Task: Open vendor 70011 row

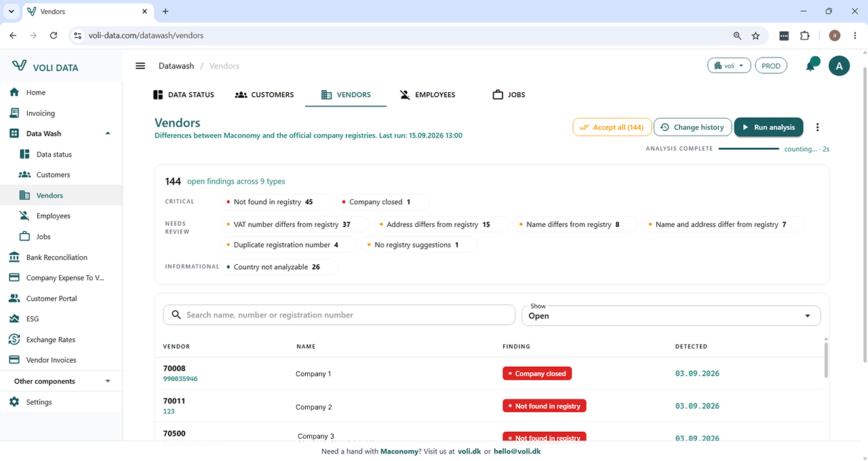Action: pos(490,406)
